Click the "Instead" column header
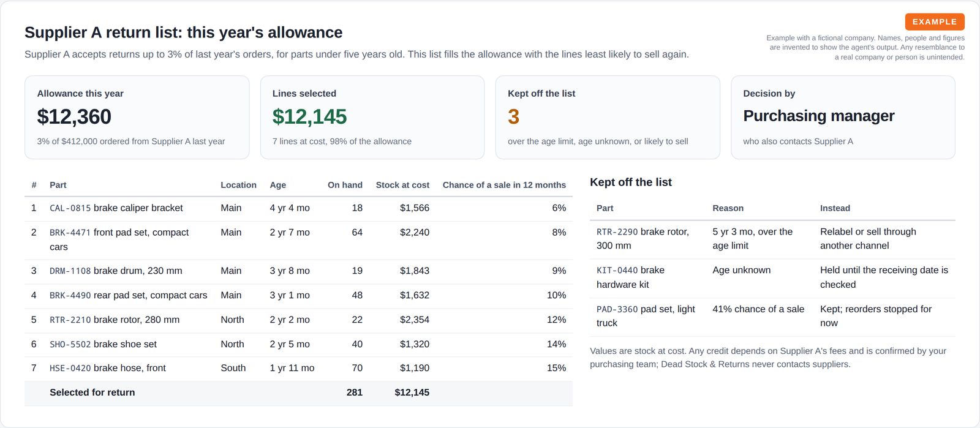Viewport: 980px width, 428px height. [835, 208]
